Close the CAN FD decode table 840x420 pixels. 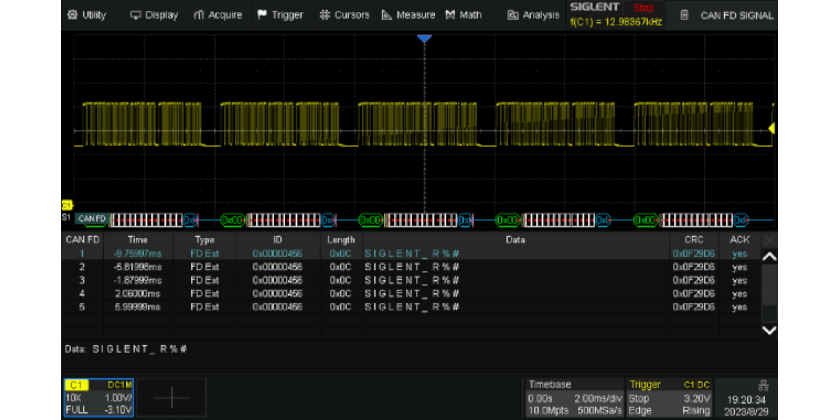tap(769, 240)
